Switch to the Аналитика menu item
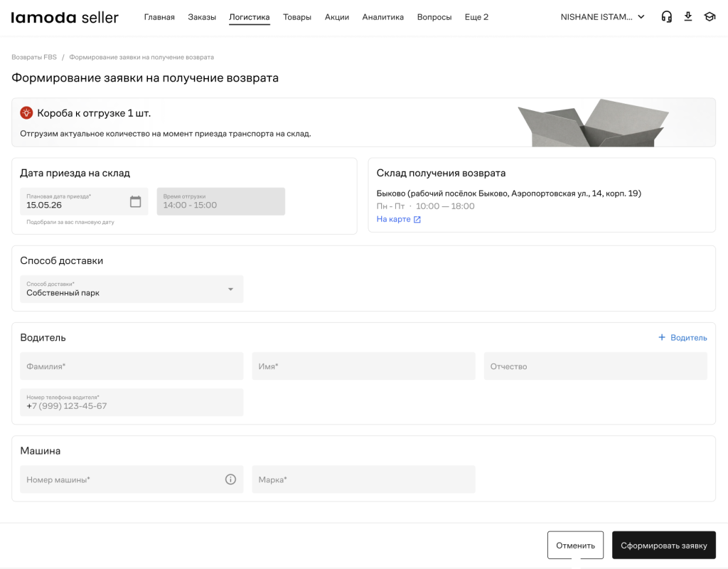The width and height of the screenshot is (728, 569). pyautogui.click(x=383, y=17)
